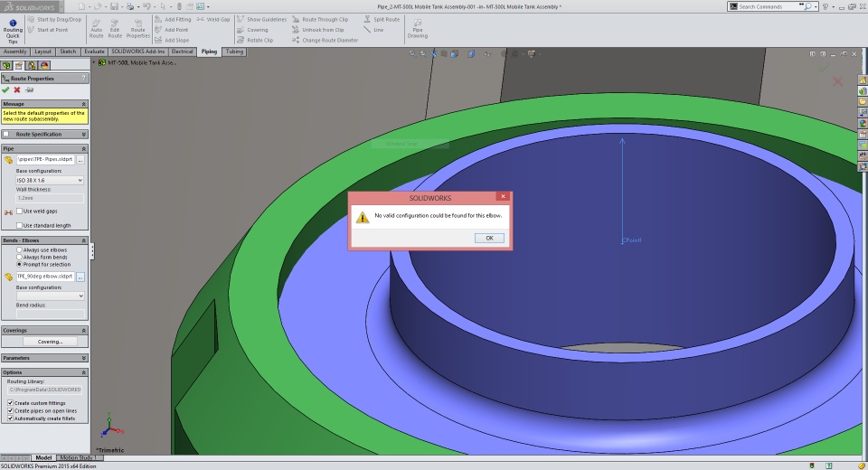Expand the MT-500L Mobile Tank flyout tree
Image resolution: width=868 pixels, height=470 pixels.
pos(95,62)
